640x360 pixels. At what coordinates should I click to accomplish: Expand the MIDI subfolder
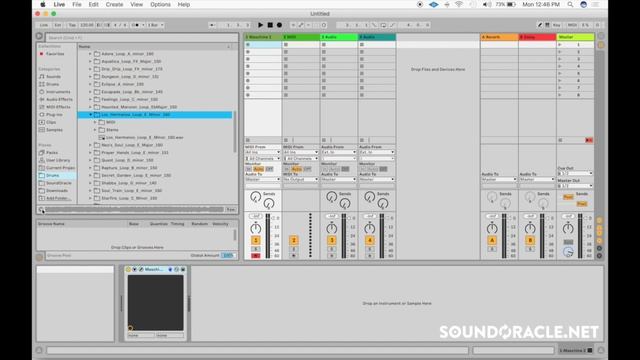pyautogui.click(x=95, y=122)
